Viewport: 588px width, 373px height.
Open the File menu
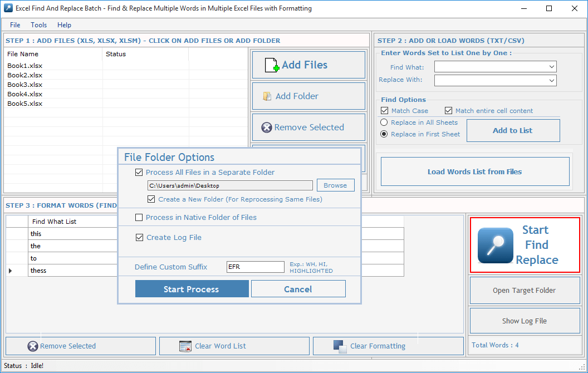coord(15,24)
